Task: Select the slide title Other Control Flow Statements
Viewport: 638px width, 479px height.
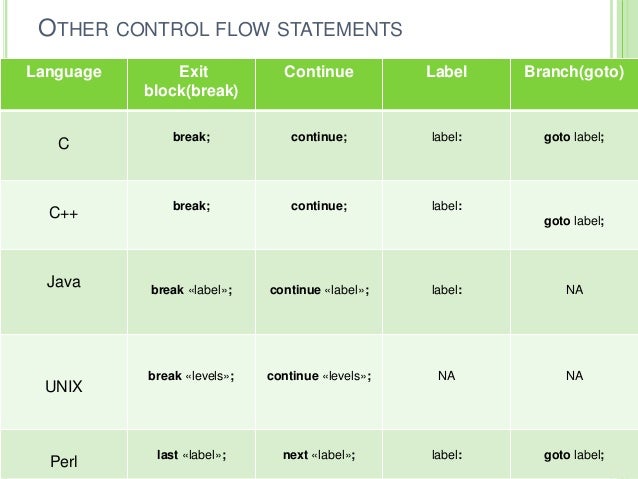Action: 220,28
